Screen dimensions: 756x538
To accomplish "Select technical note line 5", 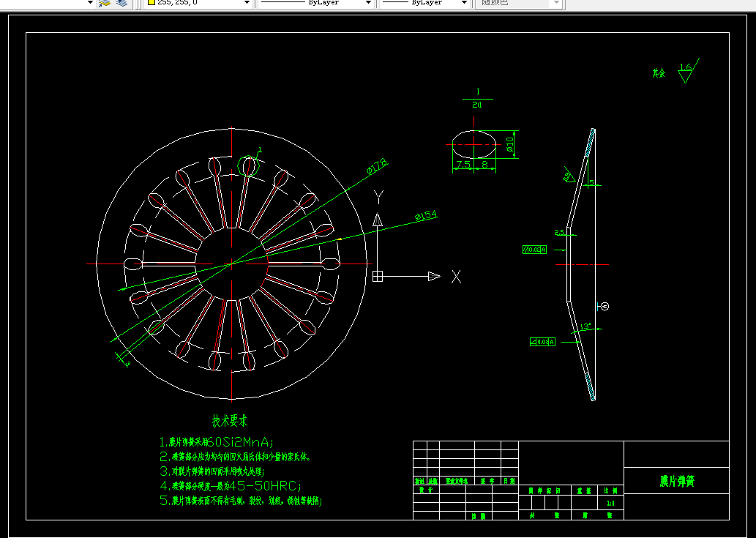I will (241, 501).
